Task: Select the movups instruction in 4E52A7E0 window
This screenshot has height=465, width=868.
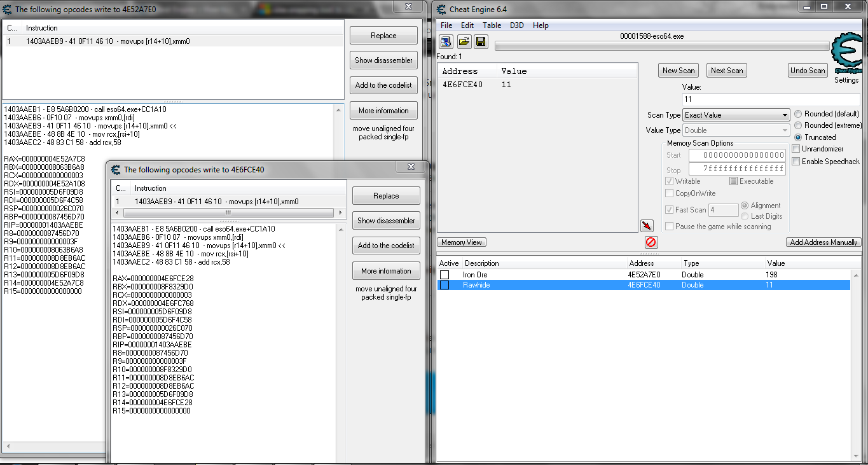Action: point(173,41)
